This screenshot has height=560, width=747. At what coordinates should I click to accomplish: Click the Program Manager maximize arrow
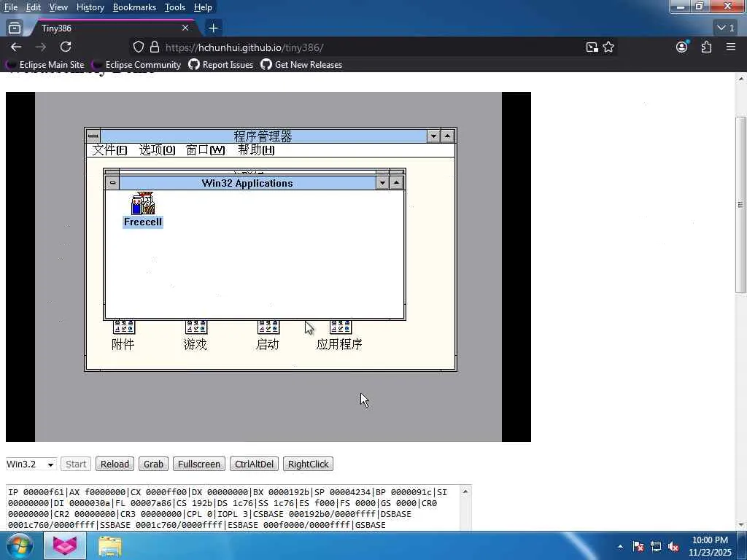[x=447, y=136]
